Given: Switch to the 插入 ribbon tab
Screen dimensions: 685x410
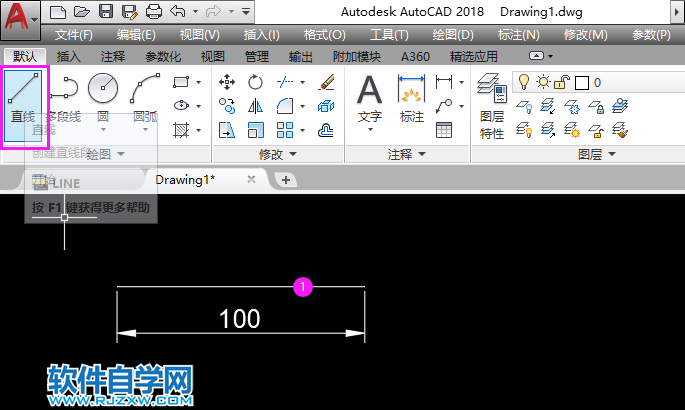Looking at the screenshot, I should [x=69, y=57].
